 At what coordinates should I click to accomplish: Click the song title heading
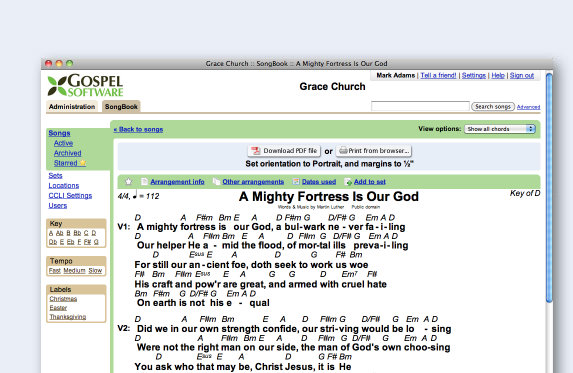coord(329,197)
